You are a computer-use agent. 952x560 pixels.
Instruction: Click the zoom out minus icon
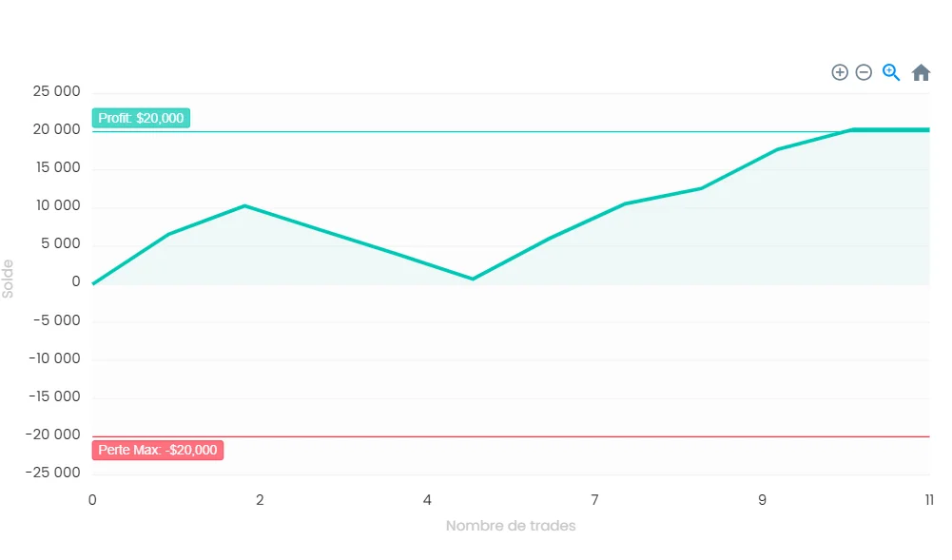coord(864,72)
